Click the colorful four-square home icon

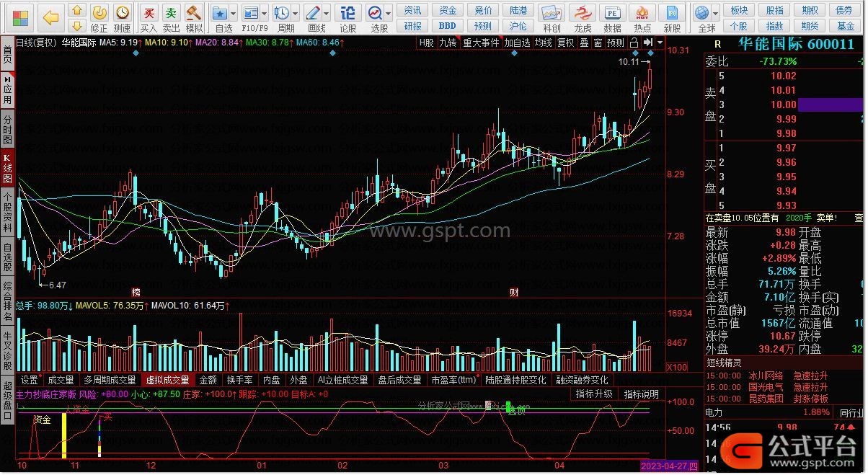(x=21, y=17)
